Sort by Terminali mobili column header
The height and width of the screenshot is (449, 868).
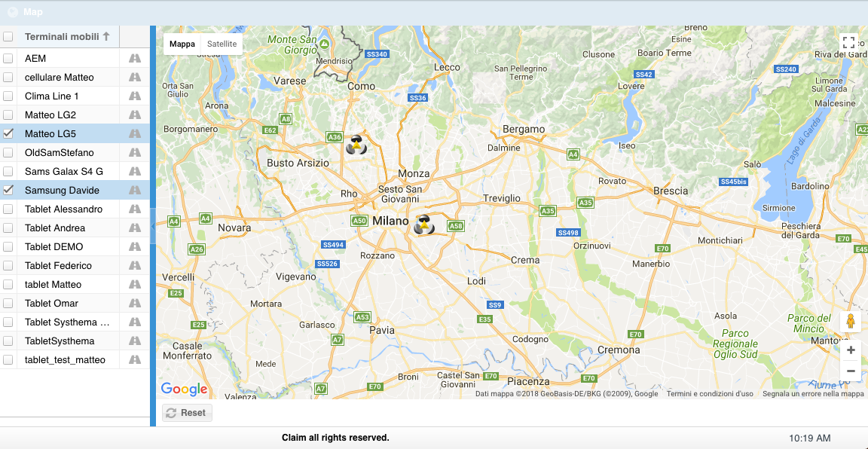tap(68, 37)
